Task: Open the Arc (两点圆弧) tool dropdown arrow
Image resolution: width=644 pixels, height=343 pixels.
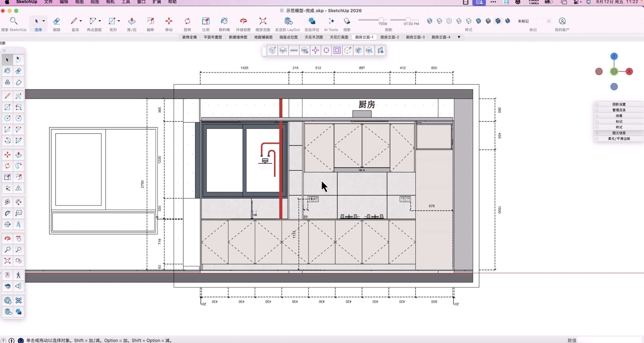Action: (x=100, y=21)
